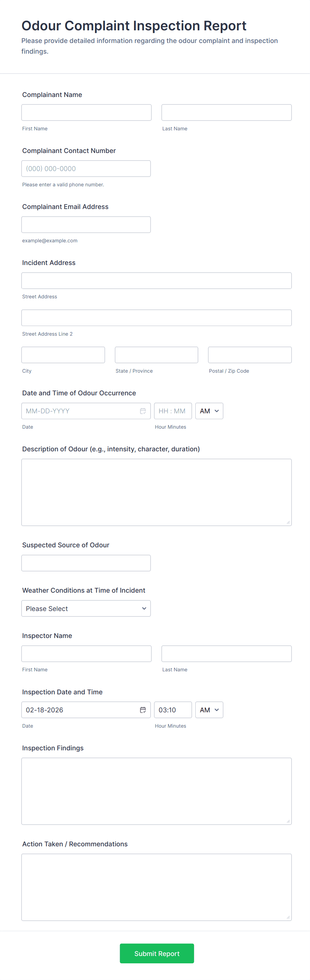Click the Description of Odour text area
Image resolution: width=310 pixels, height=980 pixels.
pos(156,492)
